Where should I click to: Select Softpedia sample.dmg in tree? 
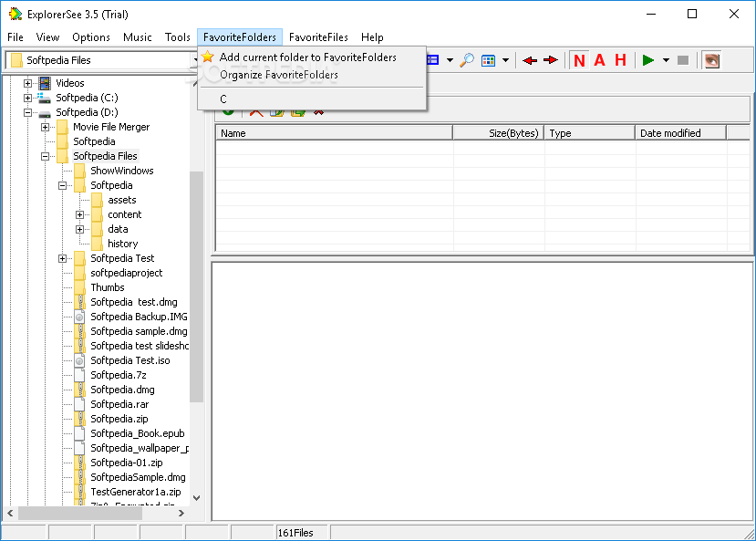point(139,331)
